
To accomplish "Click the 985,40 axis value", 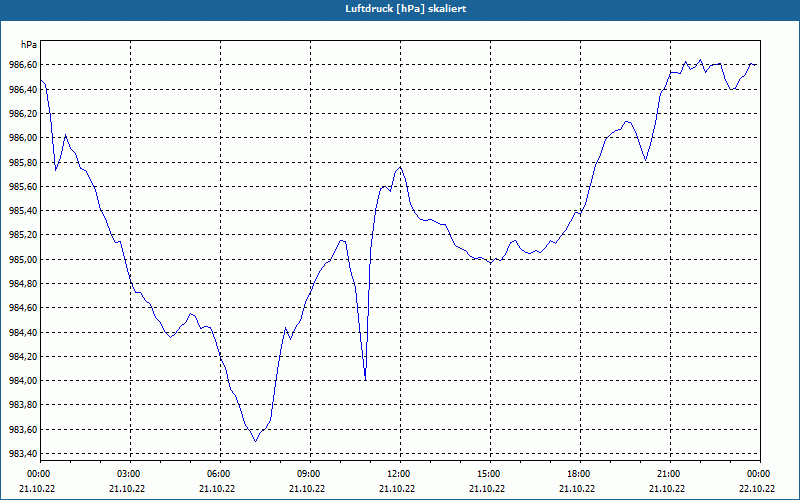I will tap(23, 211).
